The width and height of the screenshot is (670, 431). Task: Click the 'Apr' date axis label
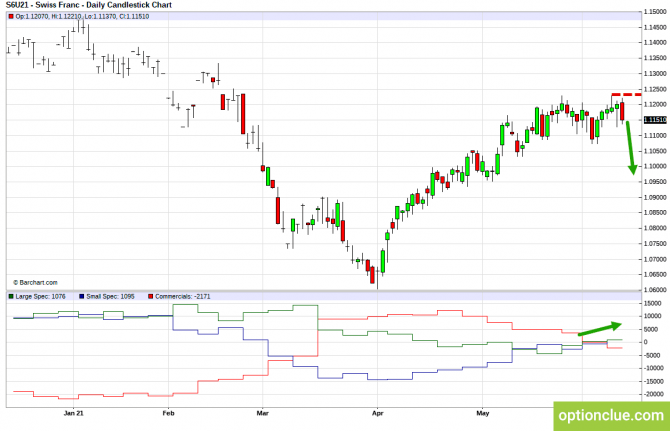click(x=378, y=413)
